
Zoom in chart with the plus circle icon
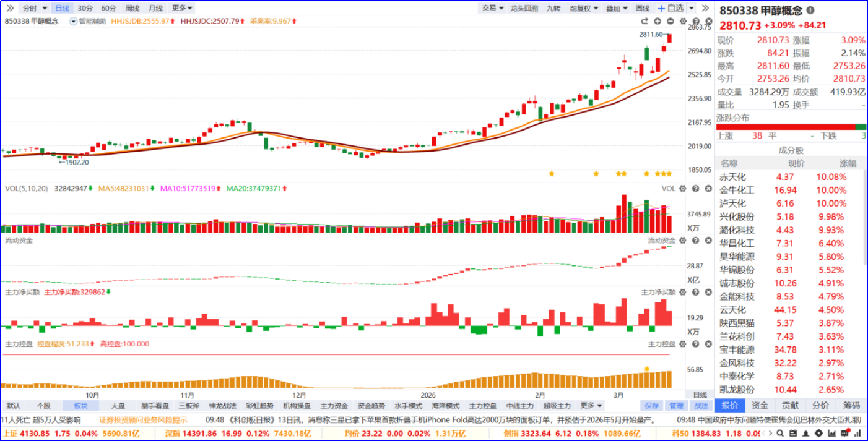658,21
